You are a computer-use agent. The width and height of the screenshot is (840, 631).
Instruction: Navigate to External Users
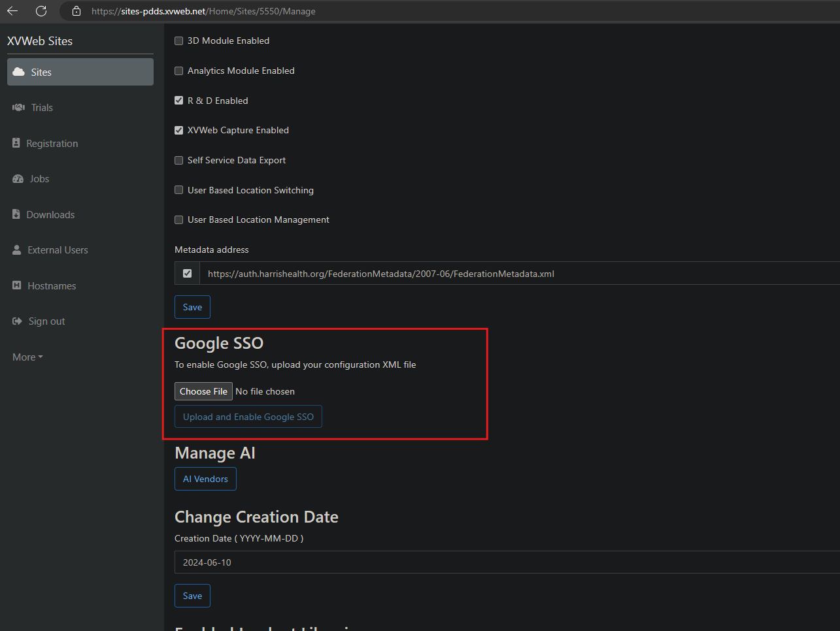[80, 250]
